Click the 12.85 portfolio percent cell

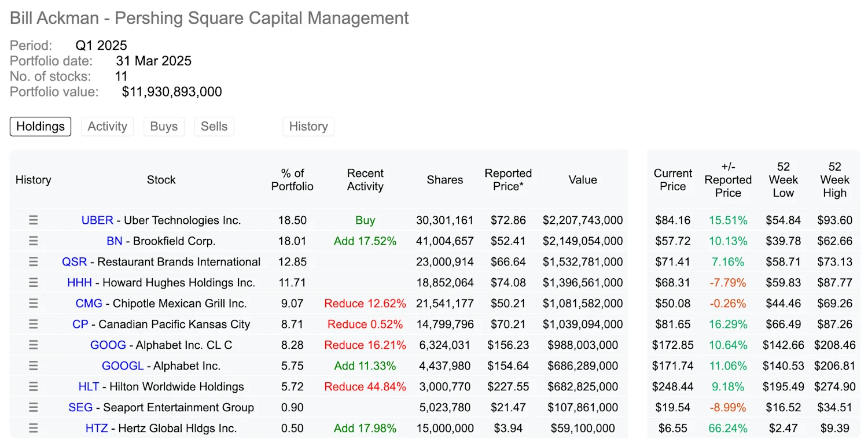pos(292,262)
